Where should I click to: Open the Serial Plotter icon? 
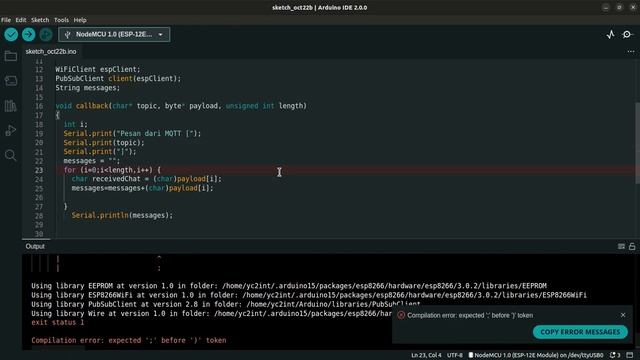point(610,35)
